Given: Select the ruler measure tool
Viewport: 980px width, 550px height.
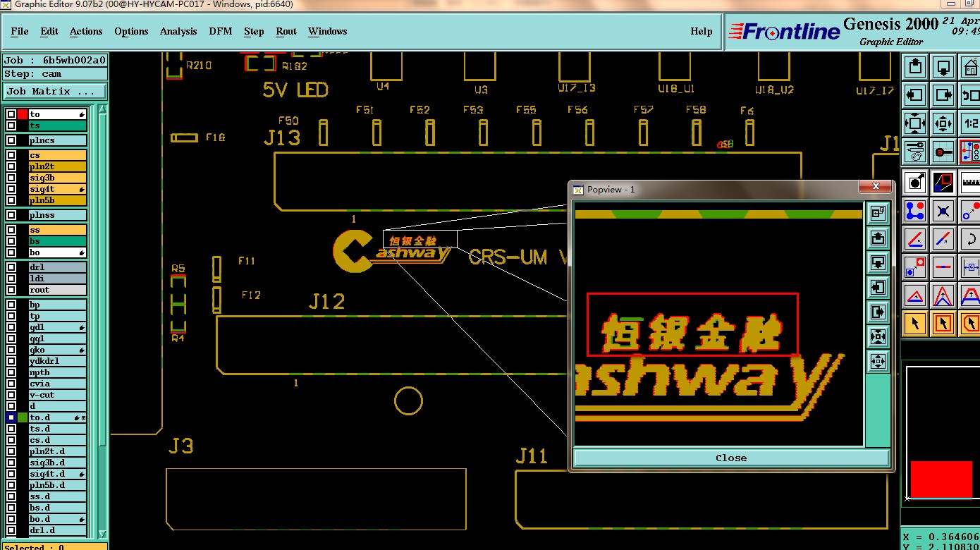Looking at the screenshot, I should [970, 183].
